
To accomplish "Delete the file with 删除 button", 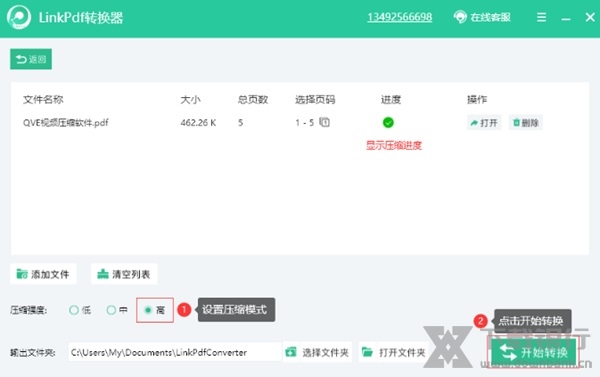I will (525, 123).
